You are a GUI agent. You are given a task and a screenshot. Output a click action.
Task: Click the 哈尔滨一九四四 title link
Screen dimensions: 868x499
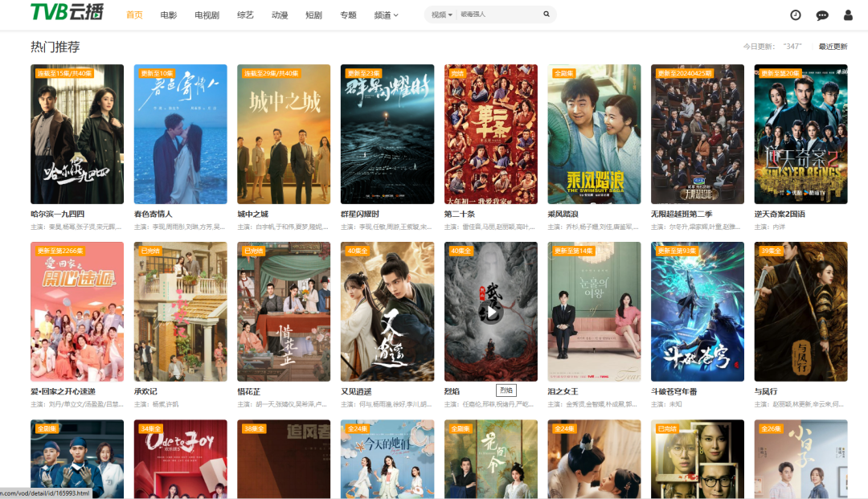coord(58,214)
